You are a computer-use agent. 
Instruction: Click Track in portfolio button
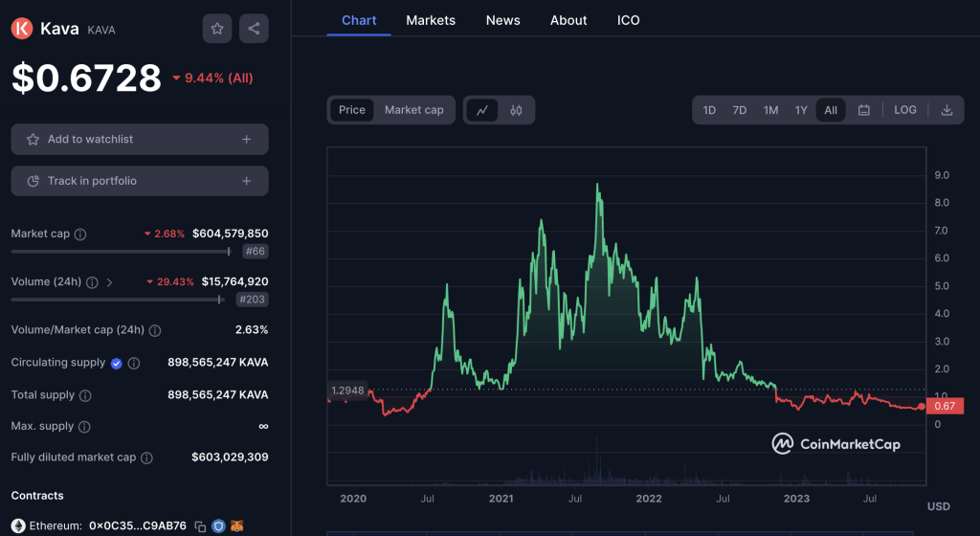[140, 181]
